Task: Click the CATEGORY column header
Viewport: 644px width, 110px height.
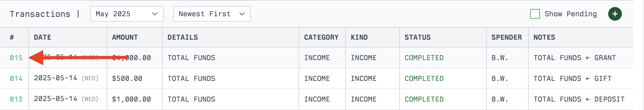Action: pyautogui.click(x=321, y=37)
